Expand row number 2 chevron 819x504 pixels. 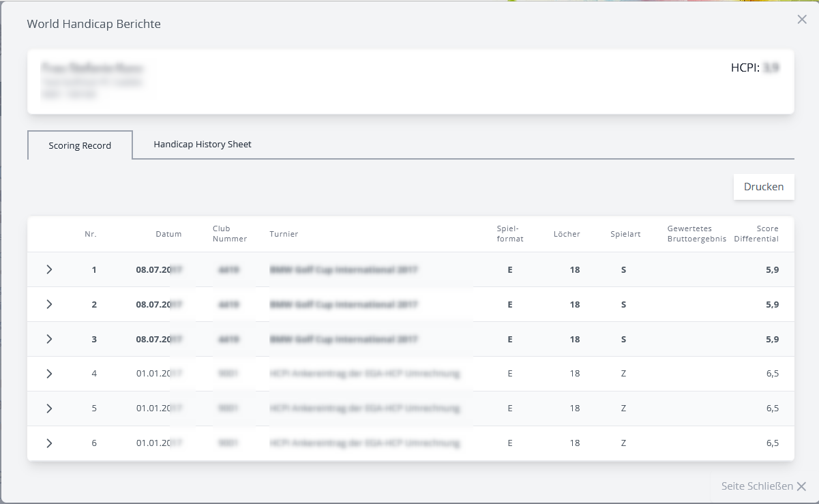49,304
